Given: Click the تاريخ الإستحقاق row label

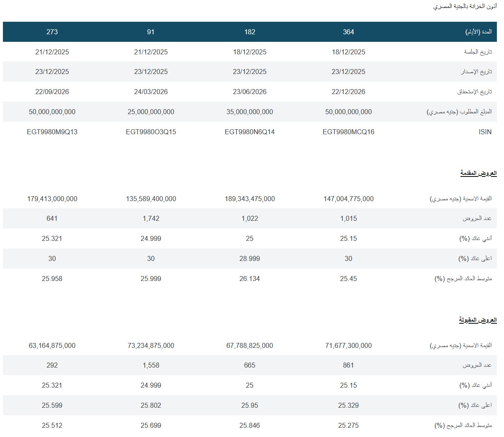Looking at the screenshot, I should pyautogui.click(x=474, y=92).
